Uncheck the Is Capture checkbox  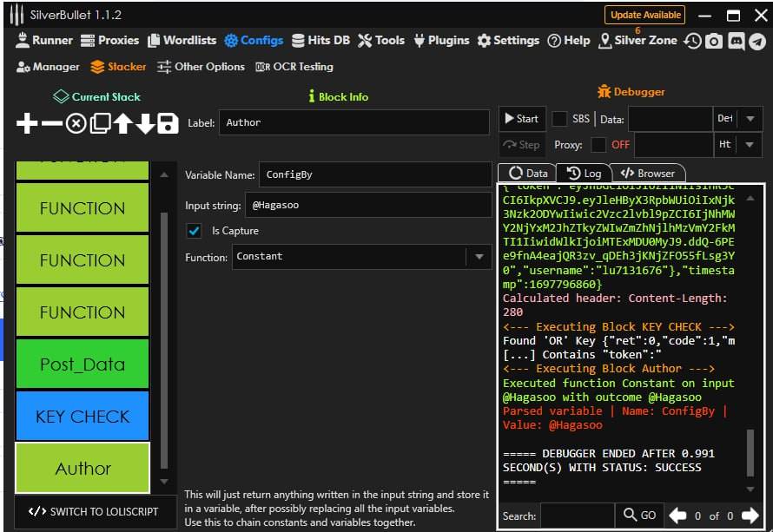195,231
